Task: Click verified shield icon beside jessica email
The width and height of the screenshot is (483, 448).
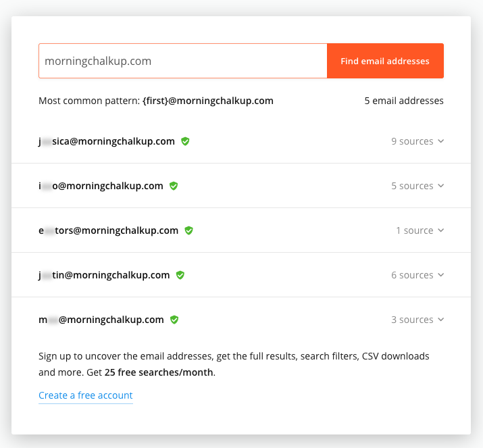Action: pyautogui.click(x=185, y=141)
